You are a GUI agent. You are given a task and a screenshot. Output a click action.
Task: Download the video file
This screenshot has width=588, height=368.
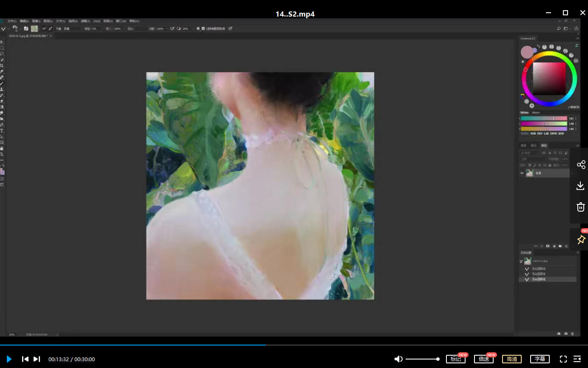click(580, 186)
